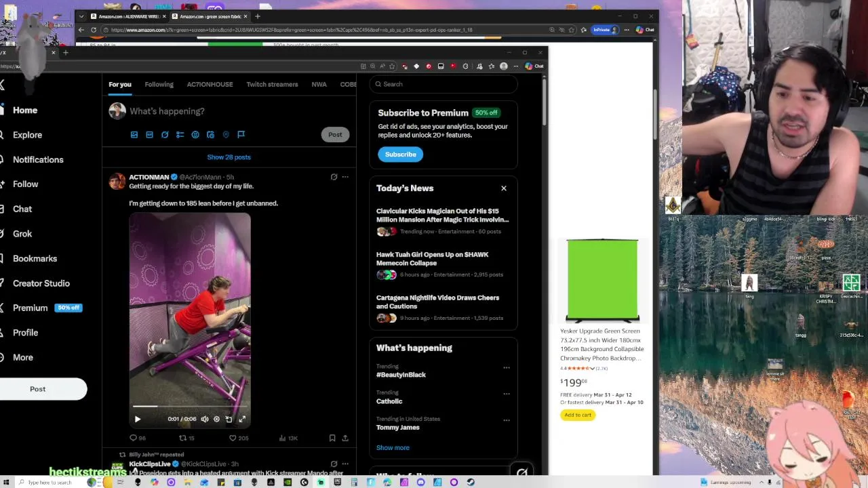Click the flag icon in the composer
This screenshot has height=488, width=868.
[241, 135]
